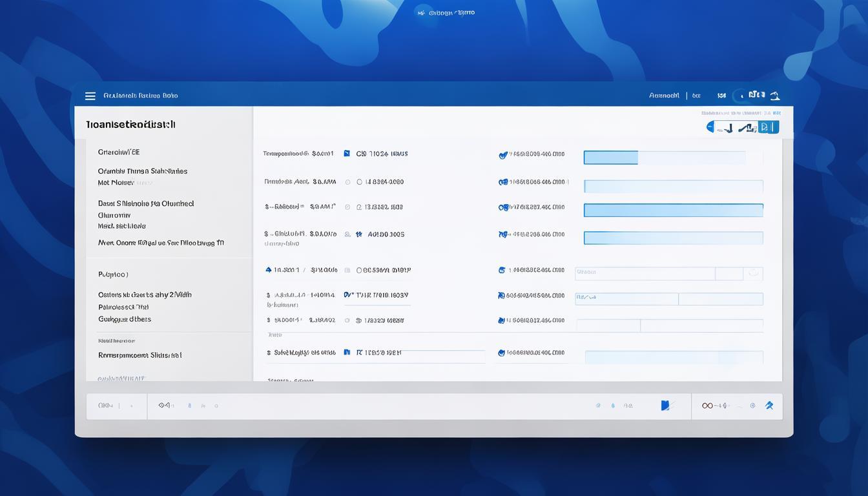This screenshot has height=496, width=868.
Task: Toggle the right-column blue check in the first row
Action: tap(503, 154)
